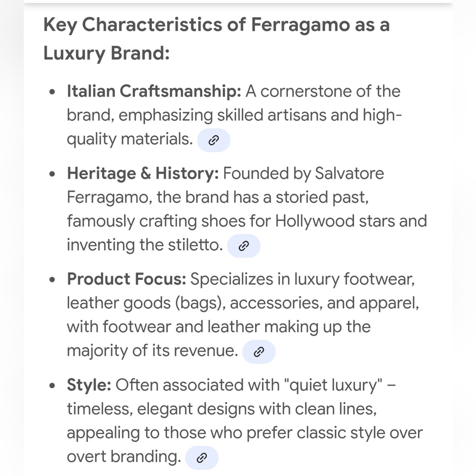Click the 'Style:' bold label
The image size is (476, 476).
[89, 385]
